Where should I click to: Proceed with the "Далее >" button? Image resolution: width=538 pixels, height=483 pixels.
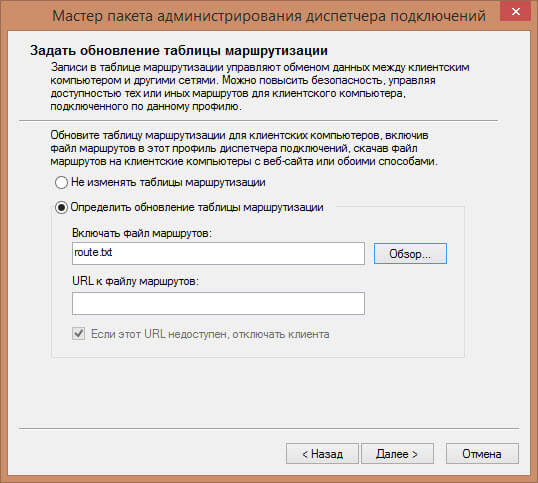click(x=397, y=454)
